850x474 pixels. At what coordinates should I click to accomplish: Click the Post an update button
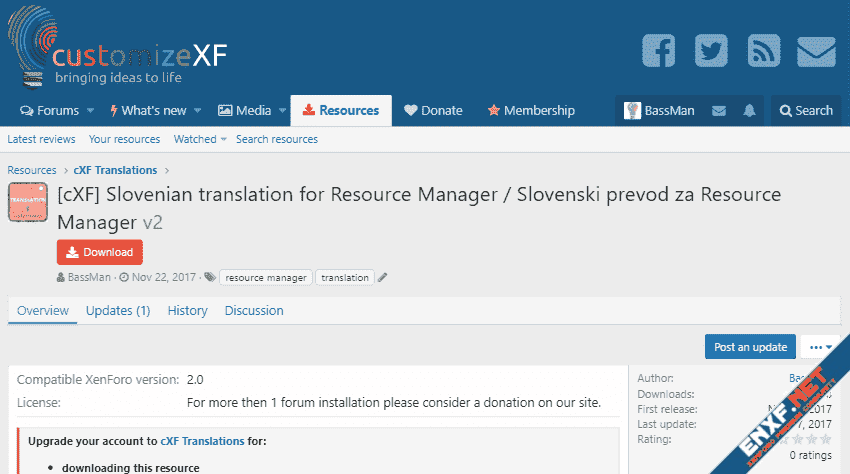[x=750, y=347]
